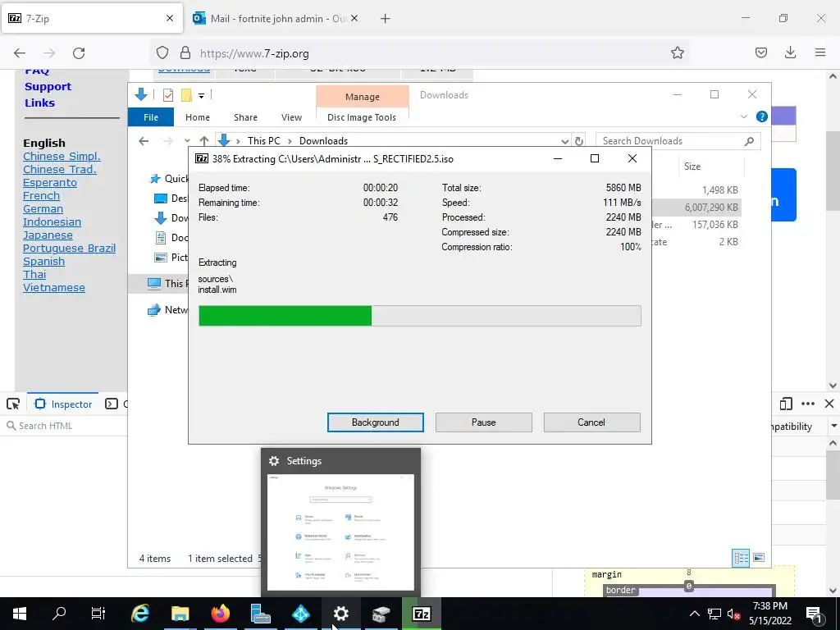Open the Windows Start menu

[20, 614]
